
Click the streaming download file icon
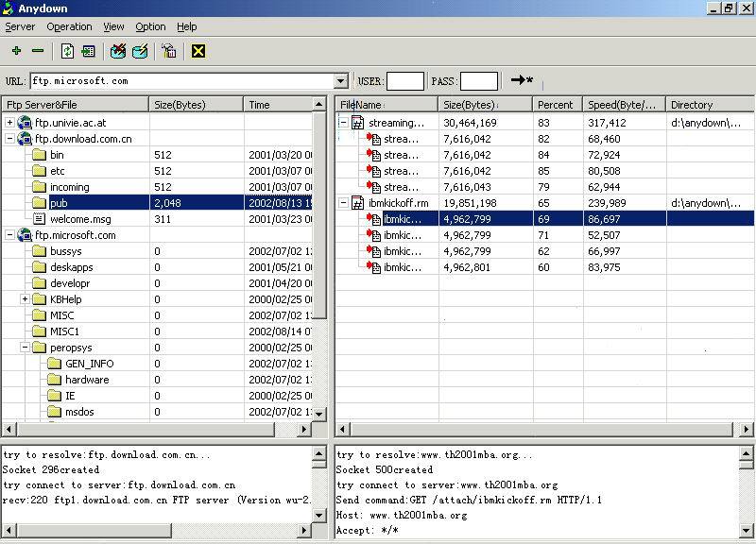tap(358, 123)
